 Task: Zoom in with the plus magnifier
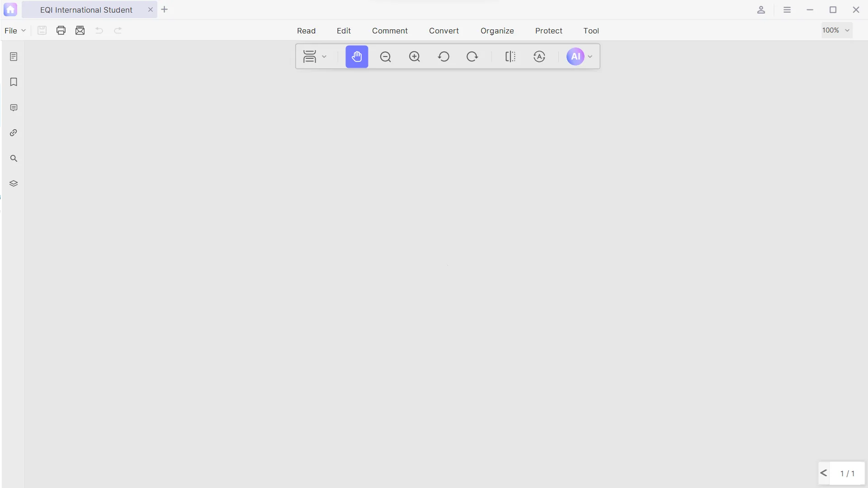coord(415,56)
